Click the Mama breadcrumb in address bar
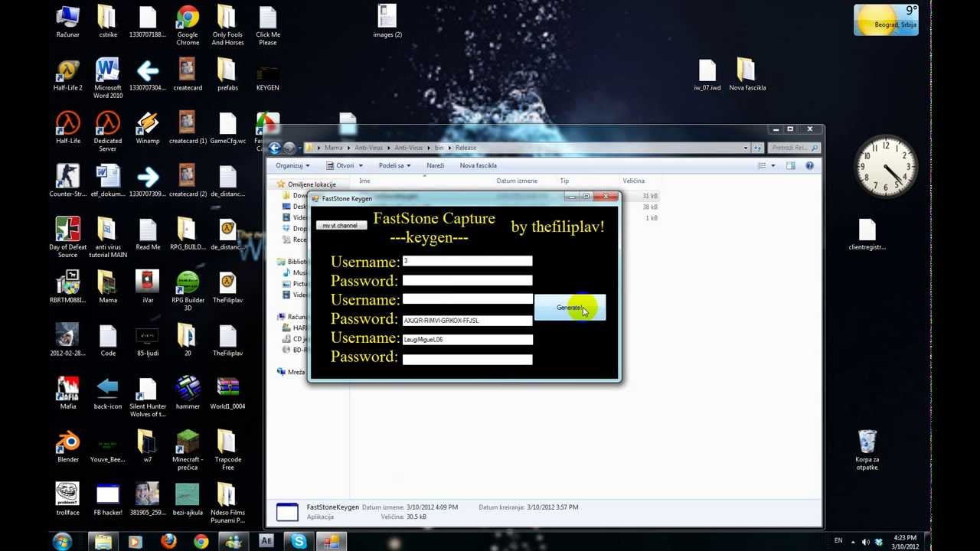Image resolution: width=980 pixels, height=551 pixels. click(333, 148)
